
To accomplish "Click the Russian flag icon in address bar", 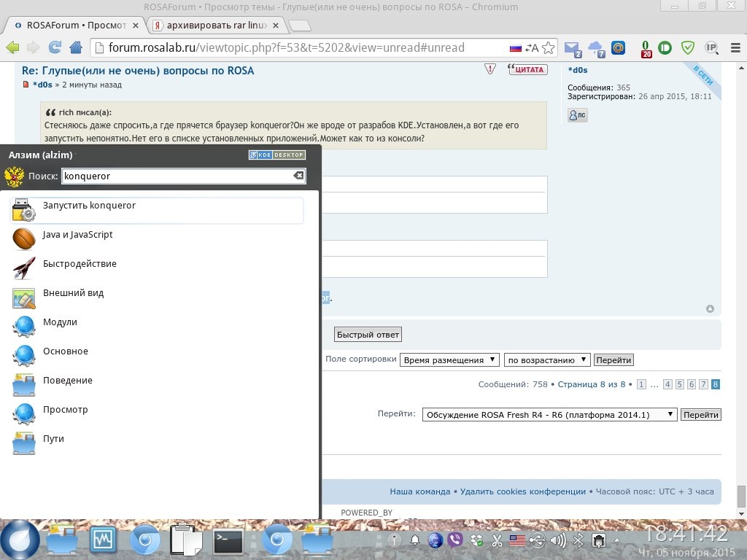I will [x=516, y=48].
